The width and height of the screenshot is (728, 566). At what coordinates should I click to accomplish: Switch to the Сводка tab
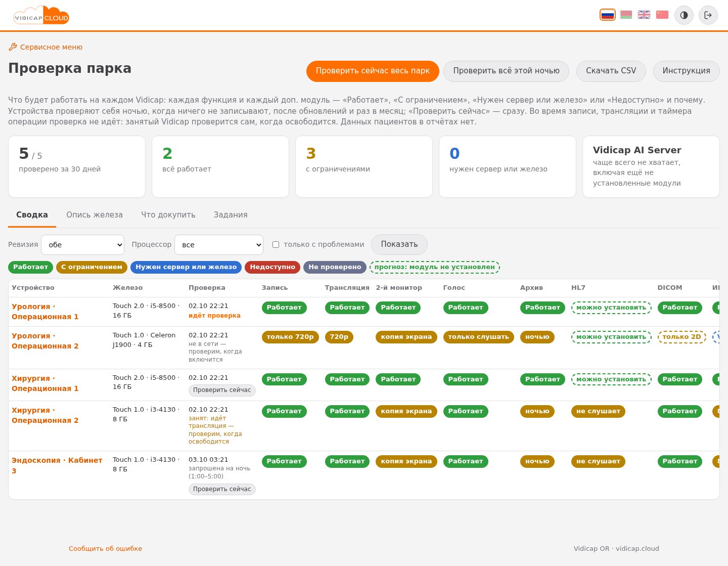click(32, 215)
